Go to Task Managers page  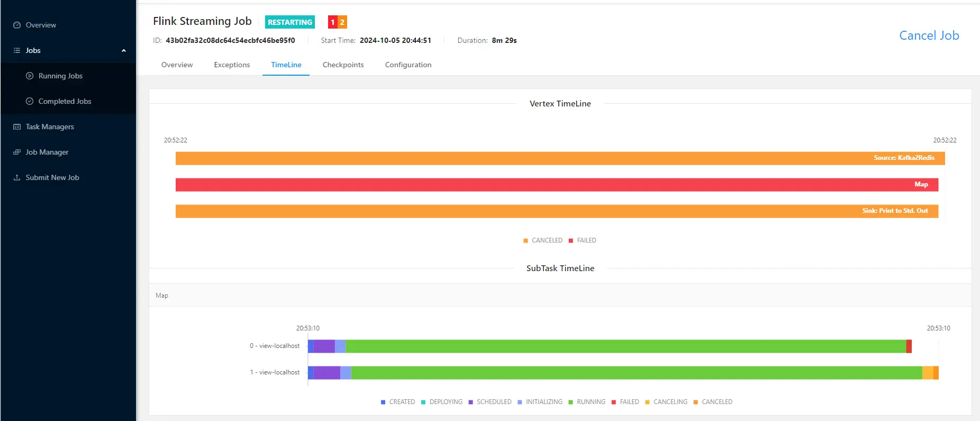pos(68,127)
